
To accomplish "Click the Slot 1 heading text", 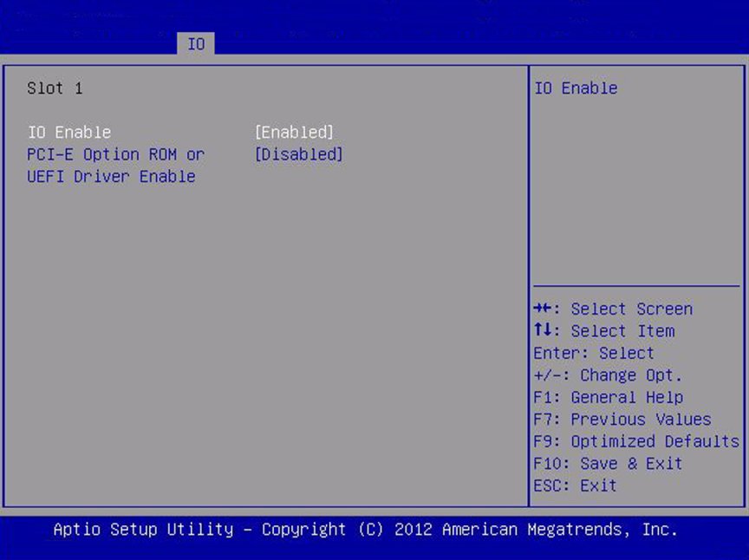I will (55, 88).
